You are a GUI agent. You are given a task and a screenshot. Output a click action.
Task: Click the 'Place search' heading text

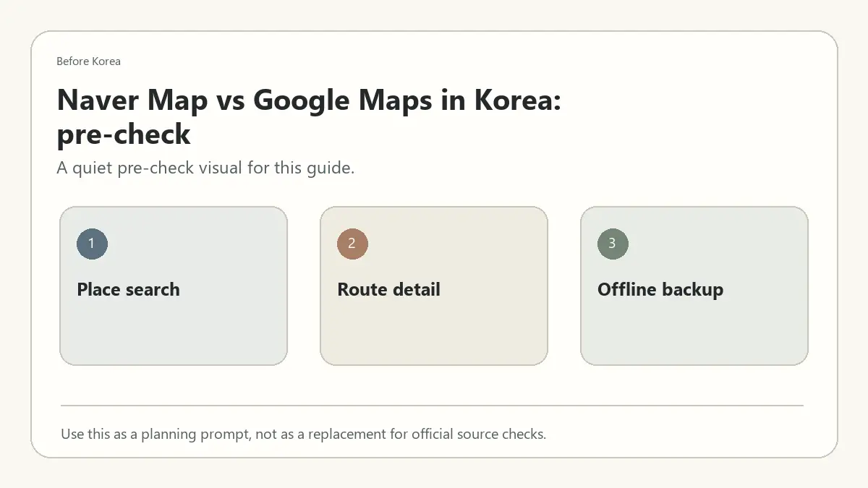128,290
